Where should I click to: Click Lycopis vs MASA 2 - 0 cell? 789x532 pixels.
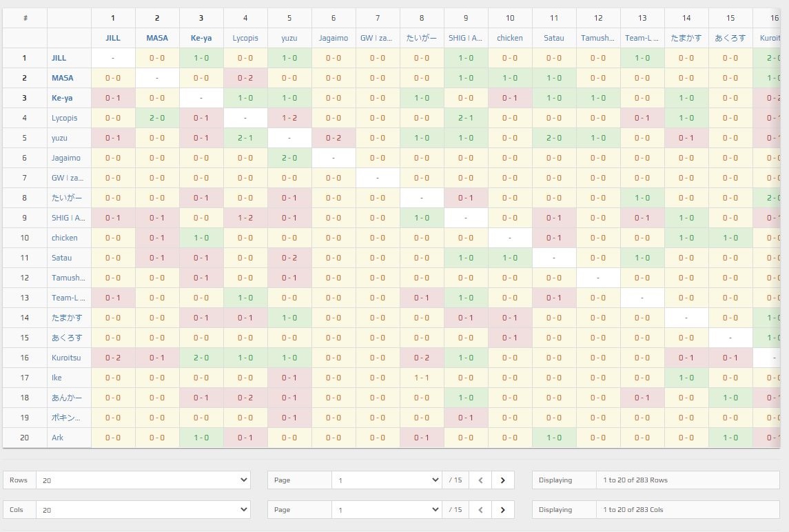(157, 118)
